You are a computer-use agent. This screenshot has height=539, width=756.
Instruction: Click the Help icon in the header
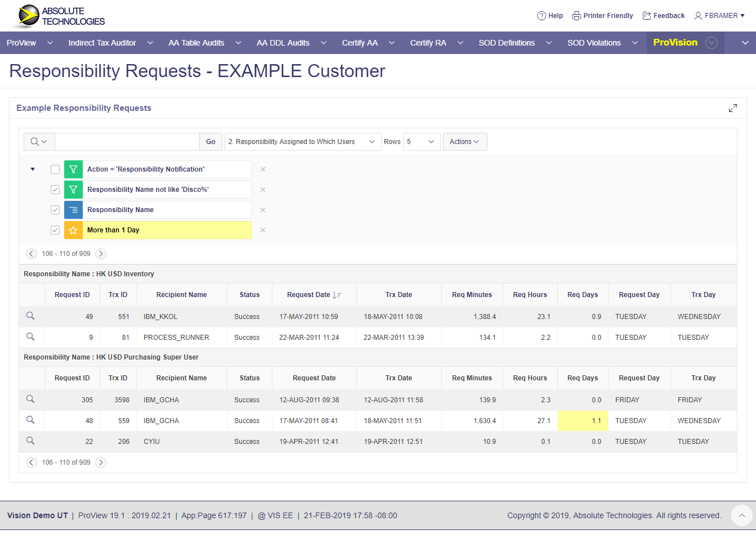550,16
